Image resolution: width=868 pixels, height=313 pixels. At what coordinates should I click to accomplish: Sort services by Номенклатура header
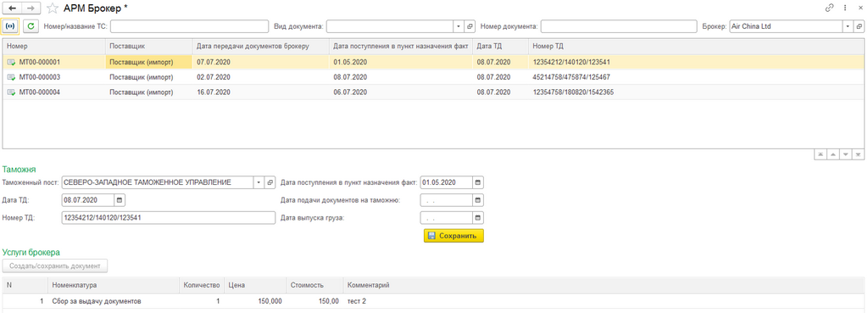[x=114, y=285]
